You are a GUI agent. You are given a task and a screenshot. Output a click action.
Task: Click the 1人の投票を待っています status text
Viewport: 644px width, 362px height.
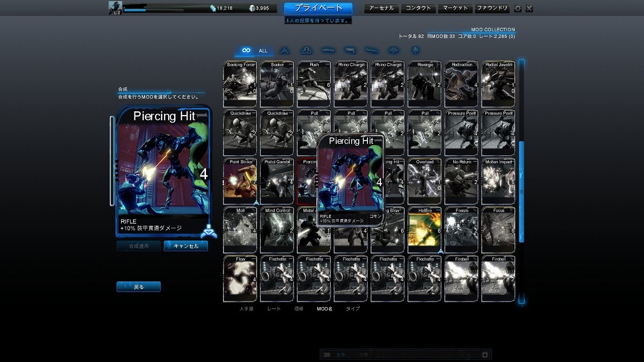(318, 21)
